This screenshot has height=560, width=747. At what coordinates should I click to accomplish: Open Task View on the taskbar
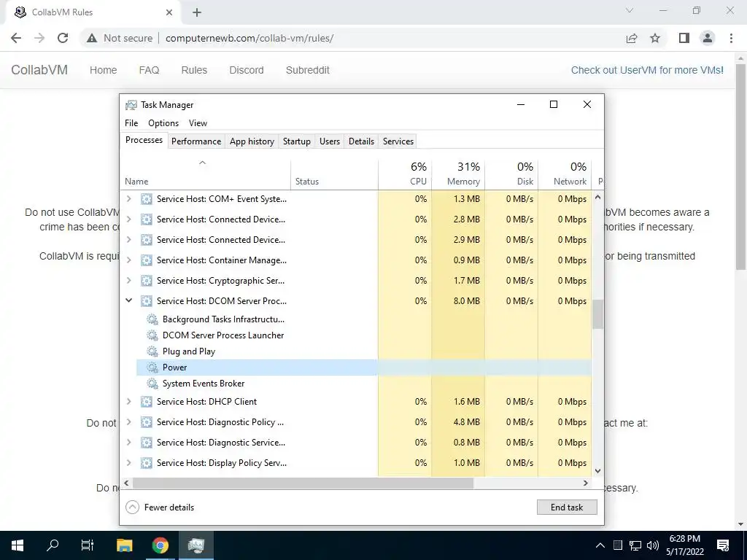pos(88,545)
